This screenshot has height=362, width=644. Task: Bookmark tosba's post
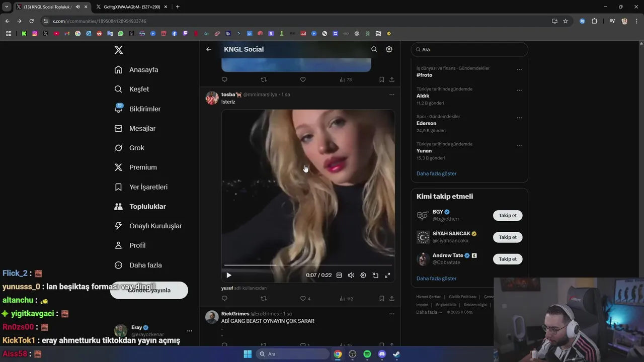click(382, 299)
